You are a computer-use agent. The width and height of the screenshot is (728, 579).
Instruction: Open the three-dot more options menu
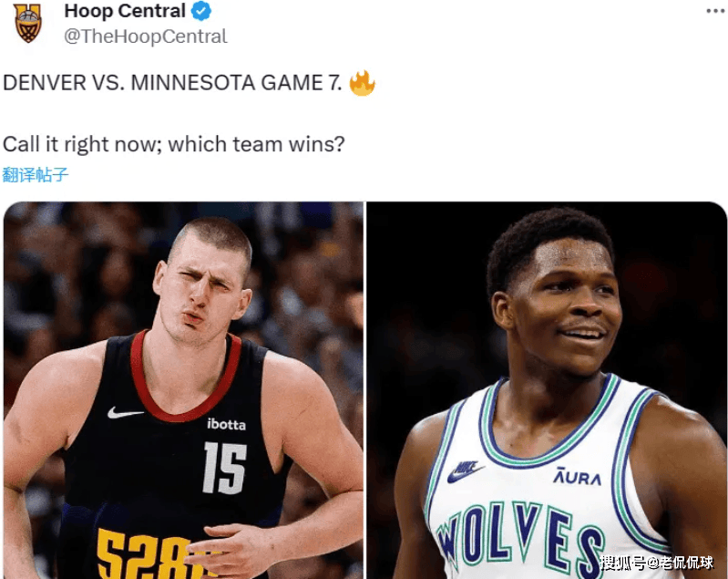point(715,11)
